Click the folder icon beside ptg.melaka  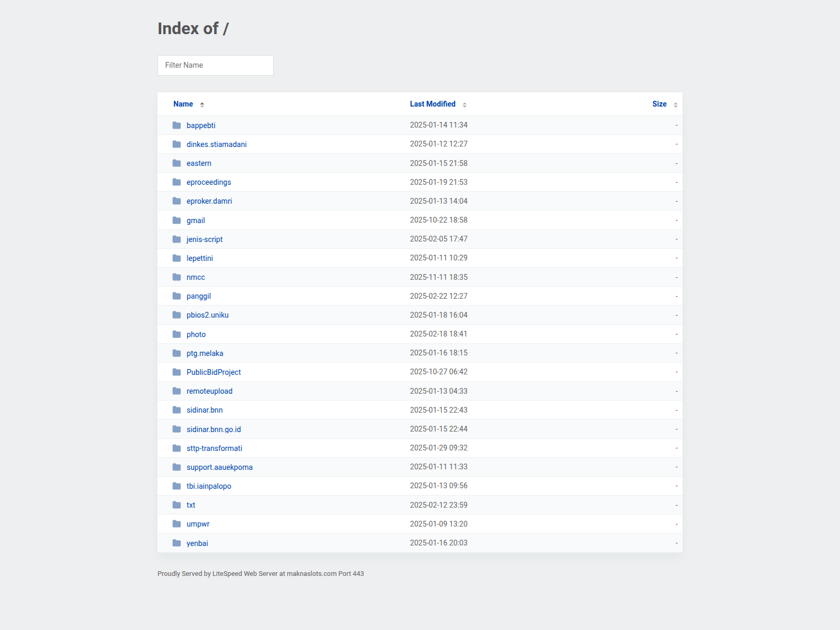click(177, 353)
